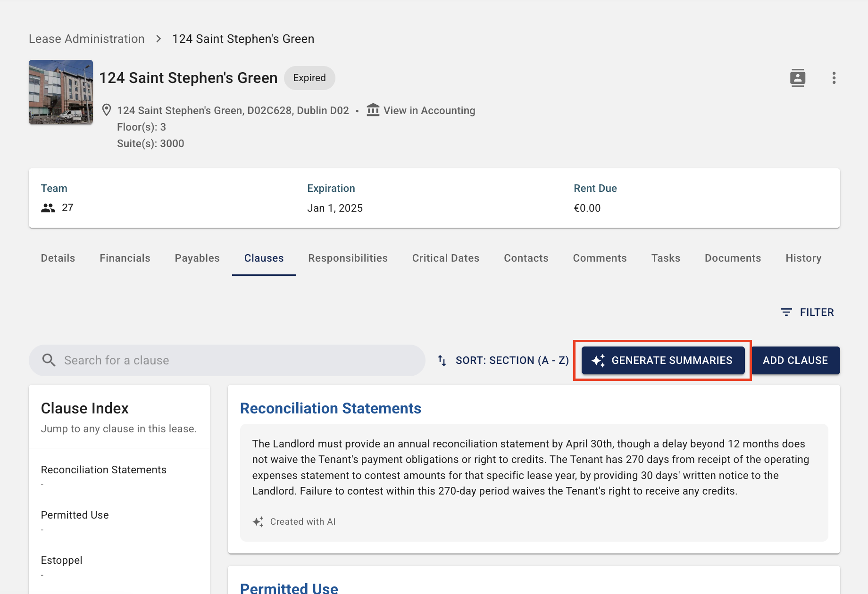Select the Documents tab
868x594 pixels.
click(x=733, y=258)
